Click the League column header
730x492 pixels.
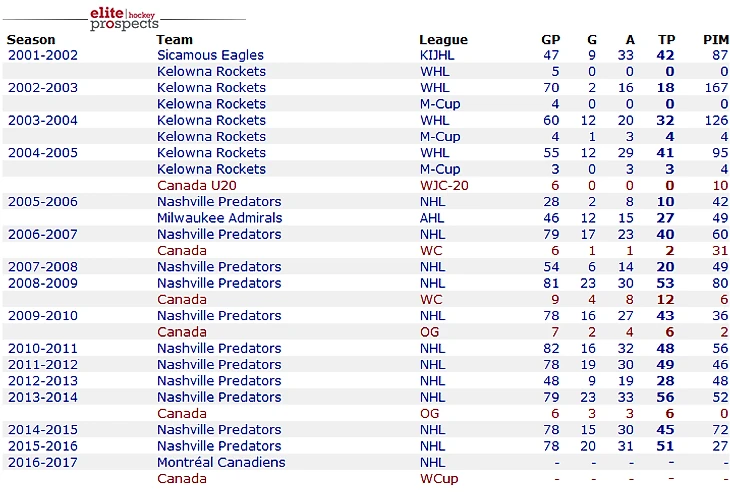click(x=443, y=40)
